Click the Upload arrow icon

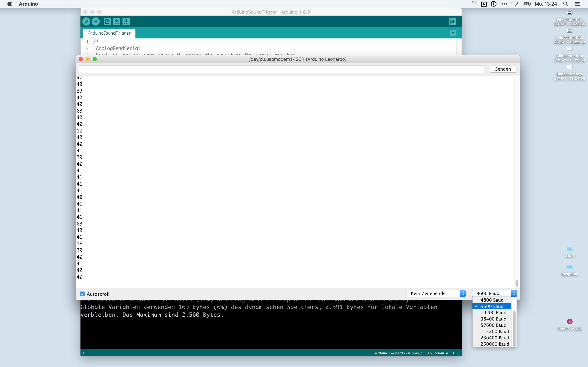(x=96, y=21)
